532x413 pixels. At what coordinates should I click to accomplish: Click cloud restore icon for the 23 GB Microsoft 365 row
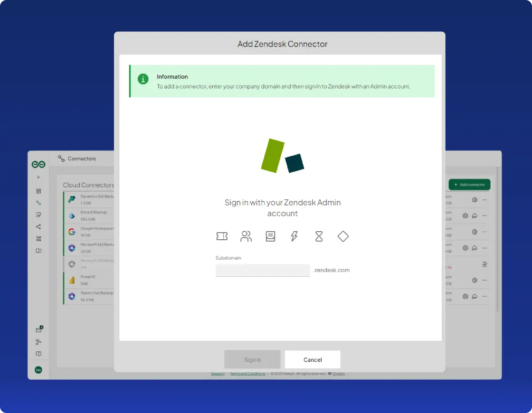tap(475, 248)
